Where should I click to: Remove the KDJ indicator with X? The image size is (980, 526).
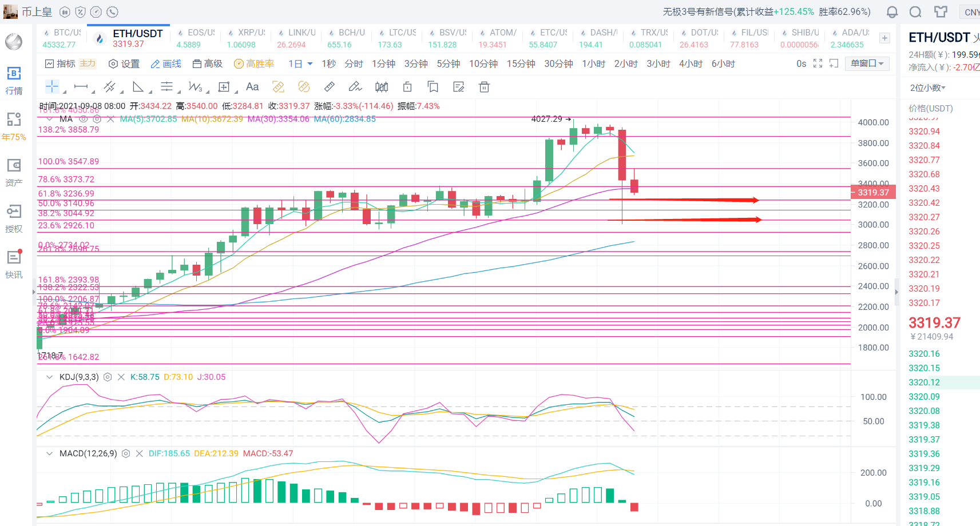pyautogui.click(x=121, y=377)
